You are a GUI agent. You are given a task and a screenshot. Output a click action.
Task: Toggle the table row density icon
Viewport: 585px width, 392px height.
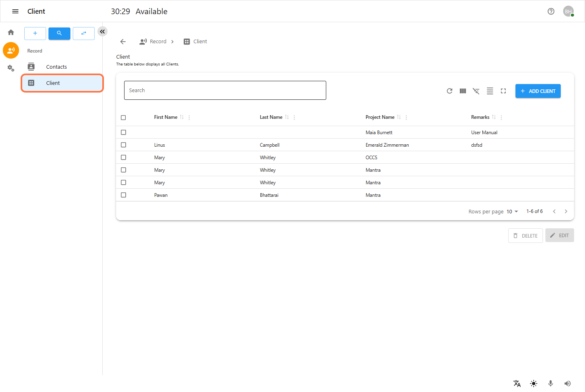coord(490,91)
